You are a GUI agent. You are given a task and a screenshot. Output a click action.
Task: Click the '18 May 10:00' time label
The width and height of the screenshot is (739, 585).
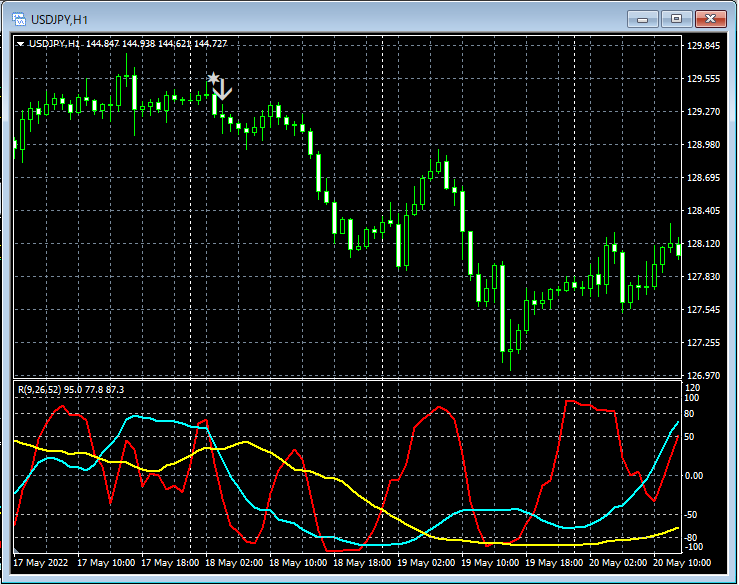298,563
